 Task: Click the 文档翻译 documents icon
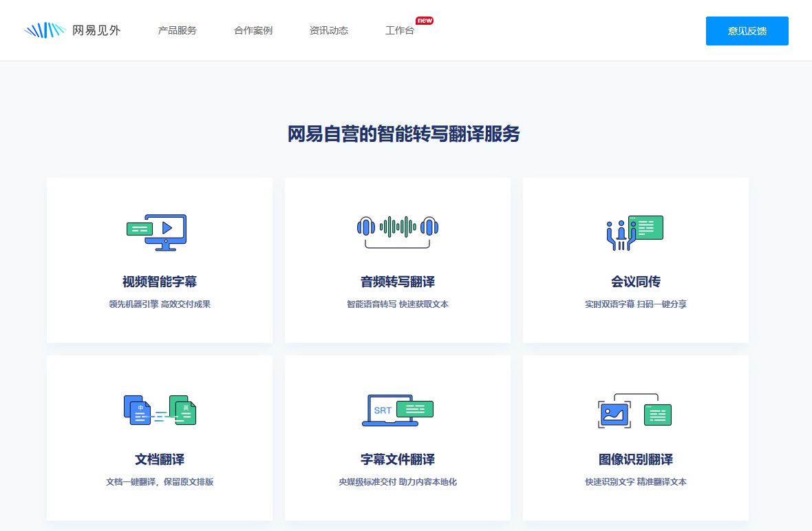(x=160, y=410)
